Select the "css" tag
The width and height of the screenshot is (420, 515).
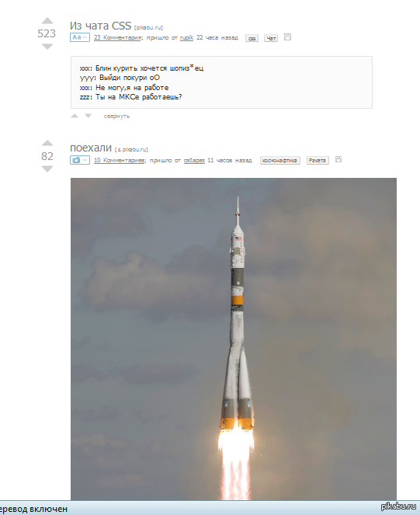pyautogui.click(x=252, y=38)
